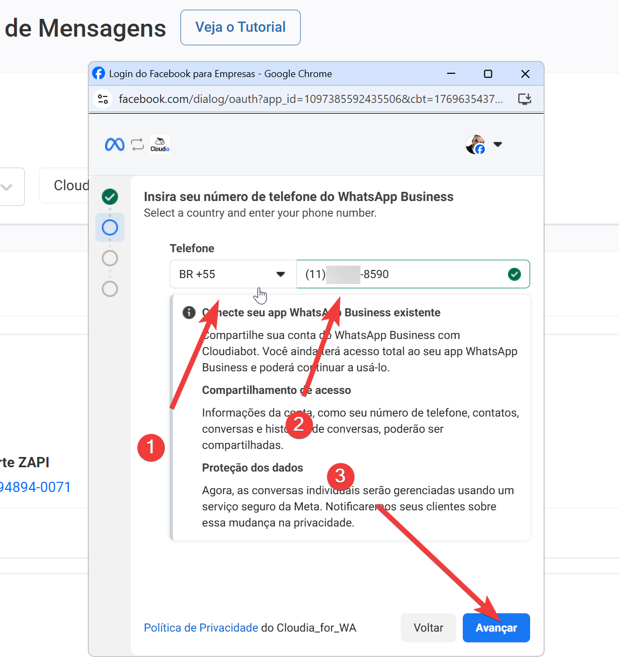Click the 'Insira seu número de telefone' heading
Viewport: 619px width, 672px height.
point(298,197)
